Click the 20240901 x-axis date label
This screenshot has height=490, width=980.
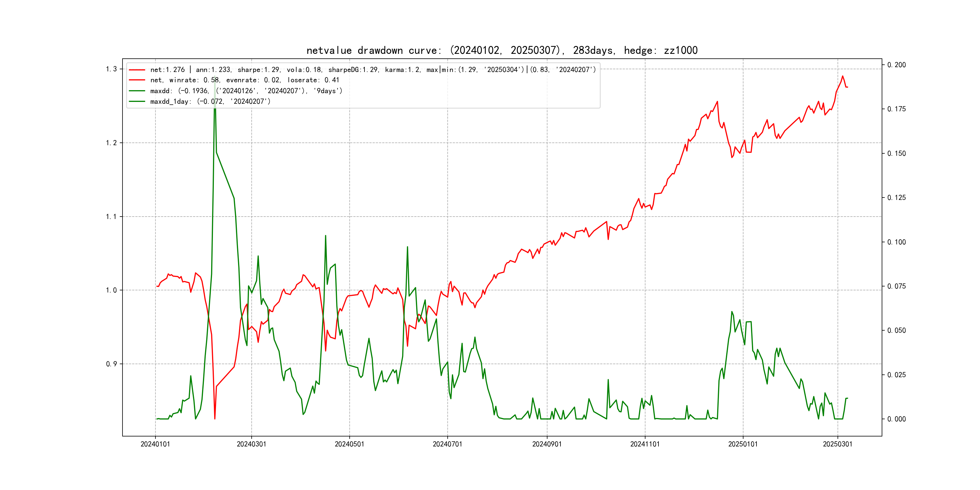click(547, 444)
